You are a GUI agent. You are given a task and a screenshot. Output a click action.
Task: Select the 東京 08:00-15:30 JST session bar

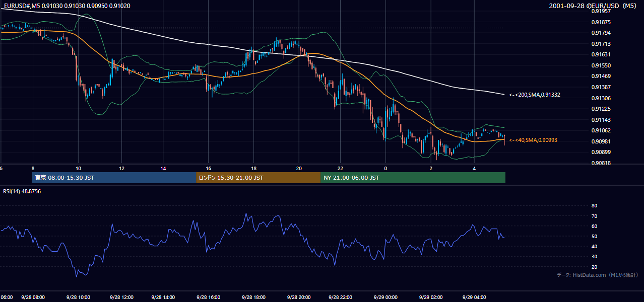(114, 178)
